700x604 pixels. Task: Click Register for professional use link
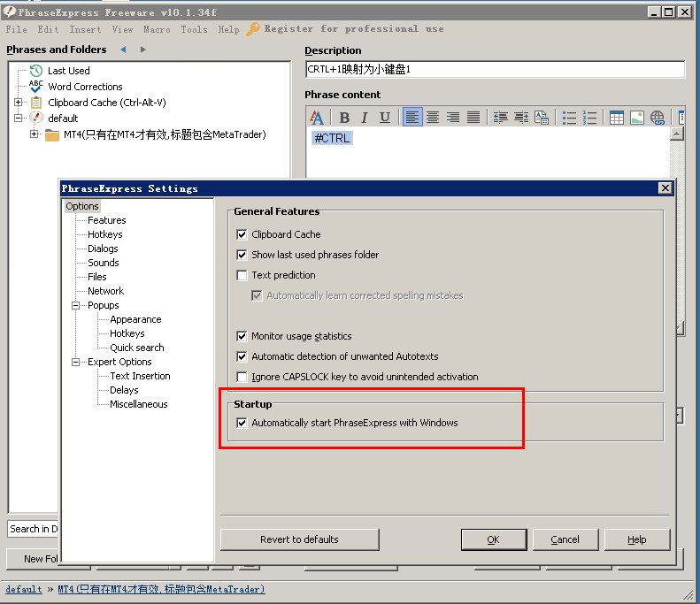[x=354, y=29]
